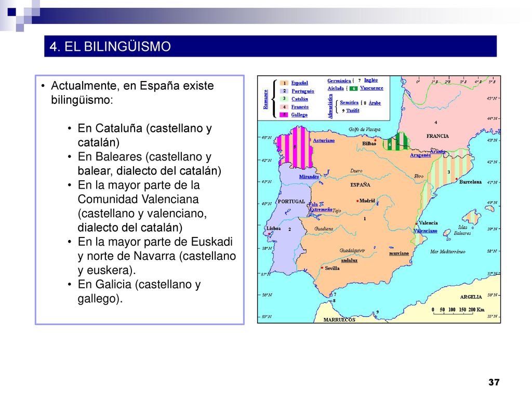The width and height of the screenshot is (532, 399).
Task: Click the slide page number 37
Action: coord(494,382)
